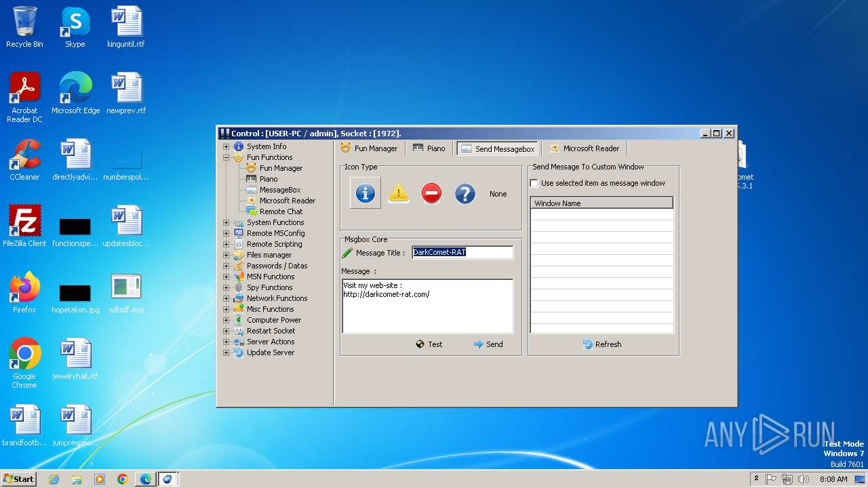Open Microsoft Edge desktop shortcut
The image size is (868, 488).
(x=75, y=94)
